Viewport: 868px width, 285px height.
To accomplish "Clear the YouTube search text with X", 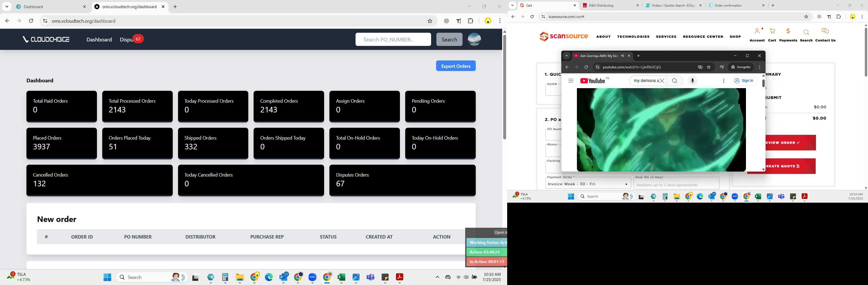I will pyautogui.click(x=662, y=81).
